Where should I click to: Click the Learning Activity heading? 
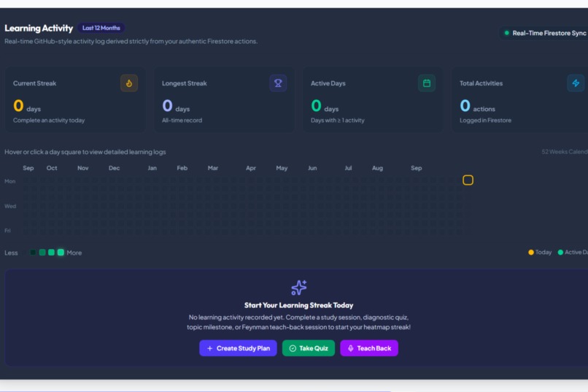pos(39,28)
